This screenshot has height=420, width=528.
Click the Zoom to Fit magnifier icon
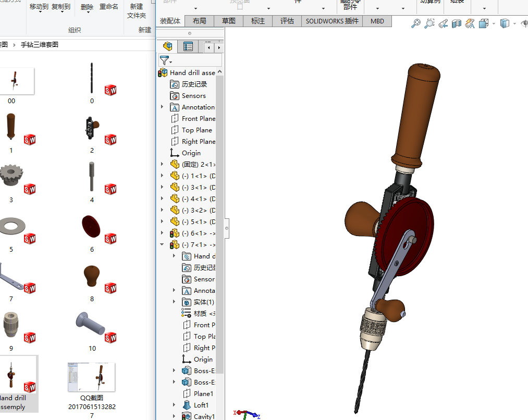pos(415,23)
